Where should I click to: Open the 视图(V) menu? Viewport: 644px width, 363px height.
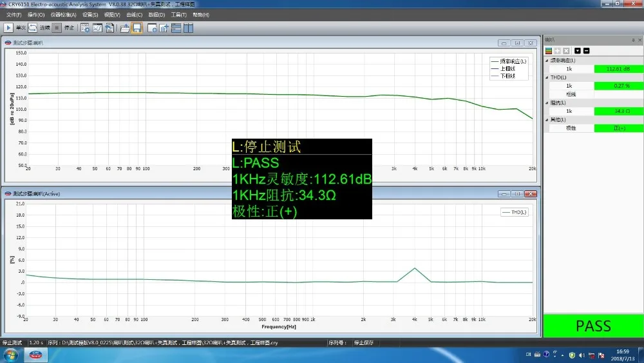point(111,15)
